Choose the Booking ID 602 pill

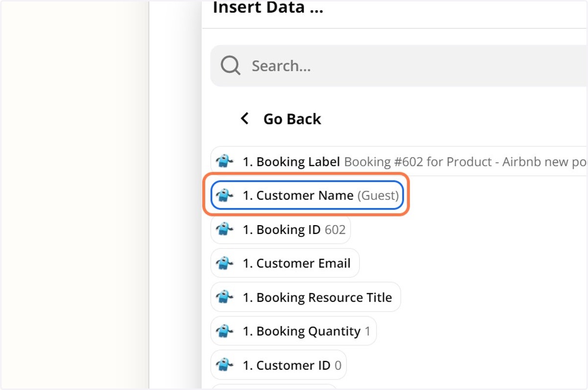coord(281,229)
